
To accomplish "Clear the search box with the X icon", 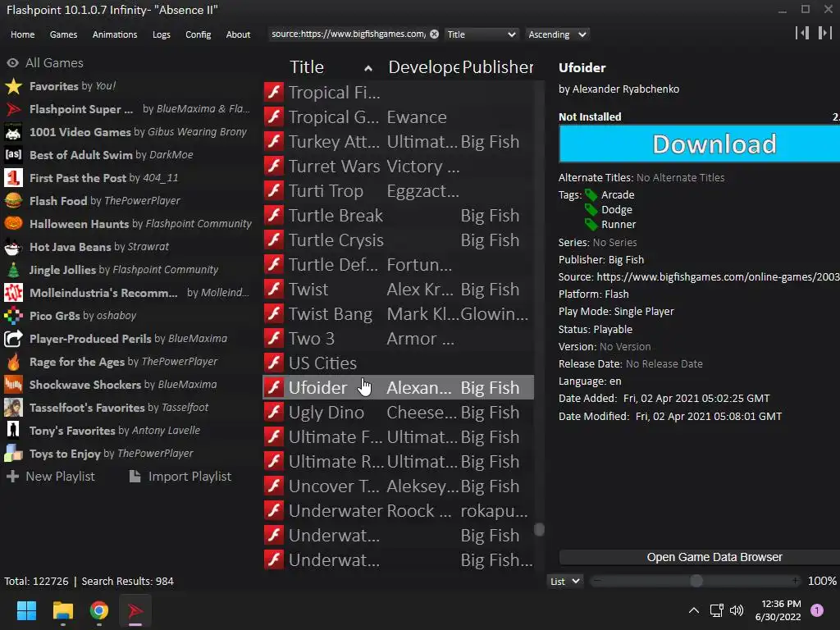I will coord(435,34).
